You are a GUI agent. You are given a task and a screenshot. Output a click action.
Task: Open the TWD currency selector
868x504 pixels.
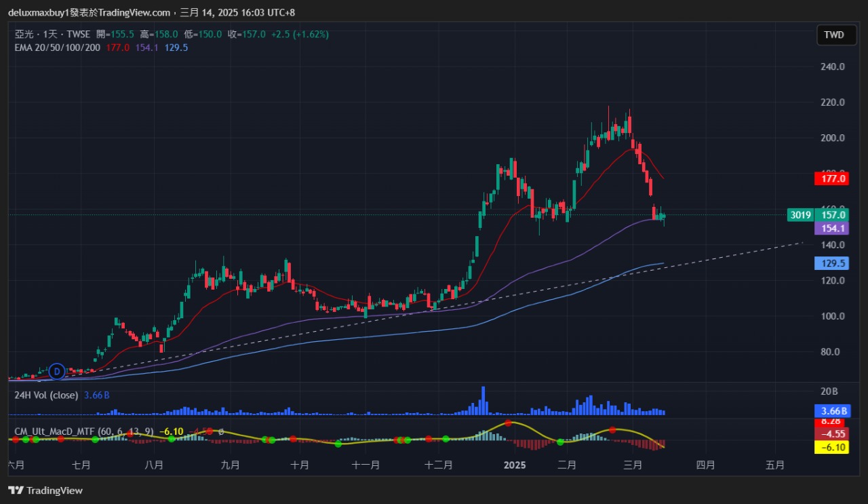[x=833, y=35]
